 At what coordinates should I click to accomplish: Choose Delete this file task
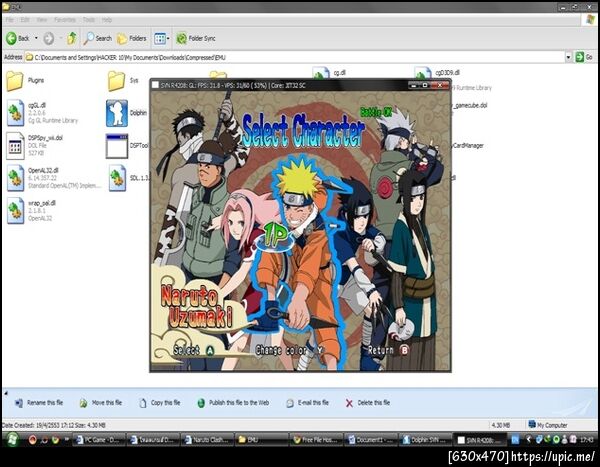pyautogui.click(x=367, y=403)
